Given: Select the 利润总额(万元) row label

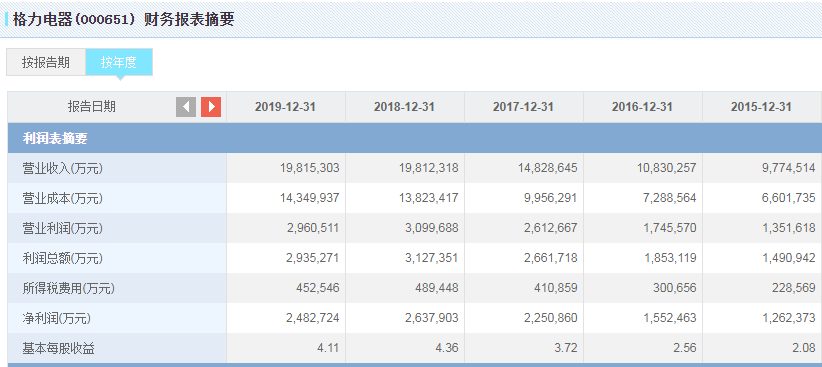Looking at the screenshot, I should click(63, 258).
